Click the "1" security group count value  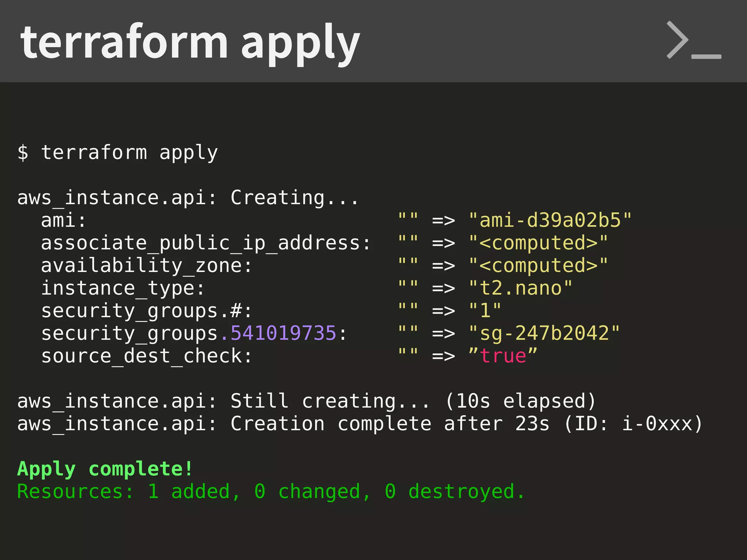485,311
